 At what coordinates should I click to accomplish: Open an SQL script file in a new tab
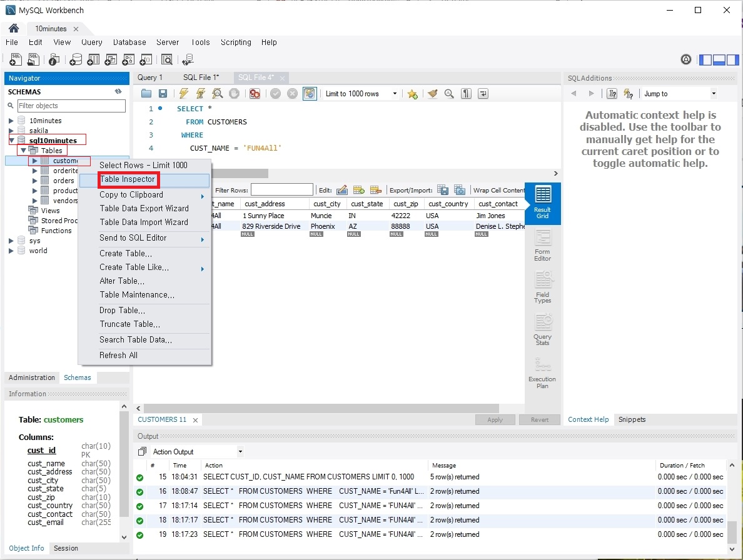pyautogui.click(x=33, y=59)
